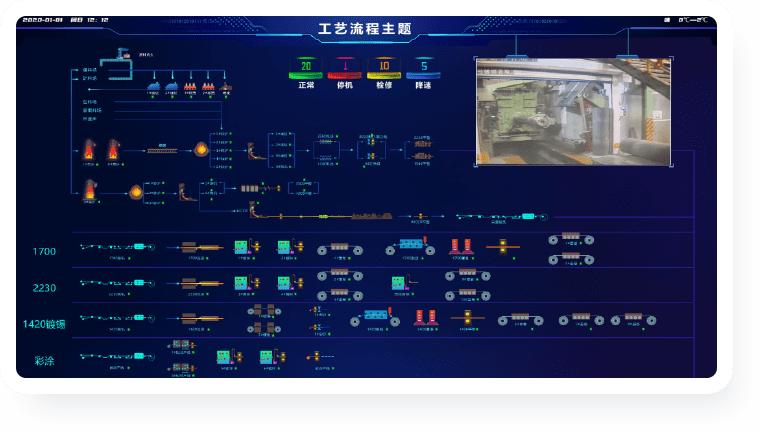The height and width of the screenshot is (432, 760).
Task: Click the 停机 status counter showing 1
Action: click(345, 69)
